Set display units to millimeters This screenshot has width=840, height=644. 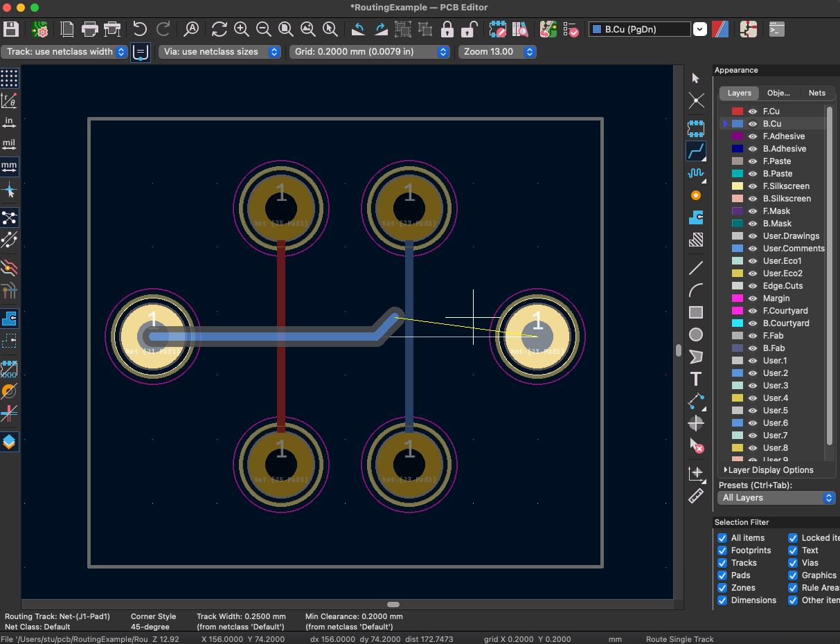(x=9, y=166)
